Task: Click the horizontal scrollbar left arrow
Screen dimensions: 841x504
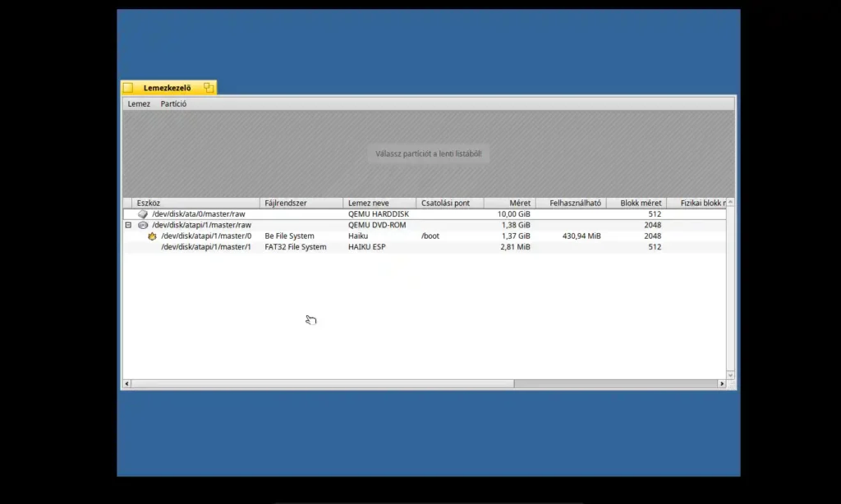Action: (127, 384)
